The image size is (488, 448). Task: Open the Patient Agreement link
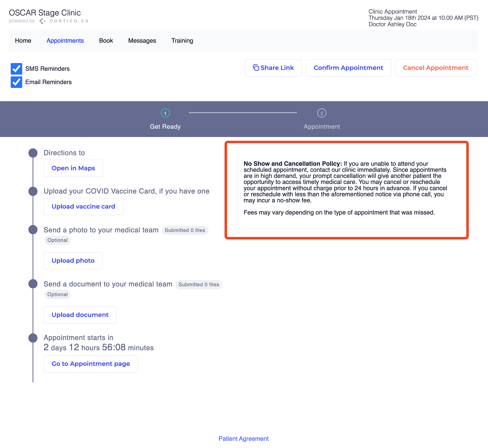(243, 438)
